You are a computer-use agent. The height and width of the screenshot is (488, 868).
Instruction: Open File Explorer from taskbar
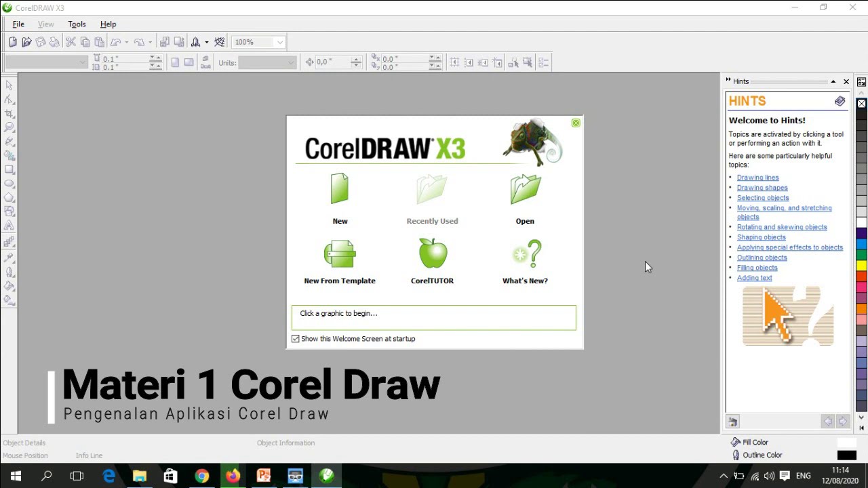coord(140,476)
